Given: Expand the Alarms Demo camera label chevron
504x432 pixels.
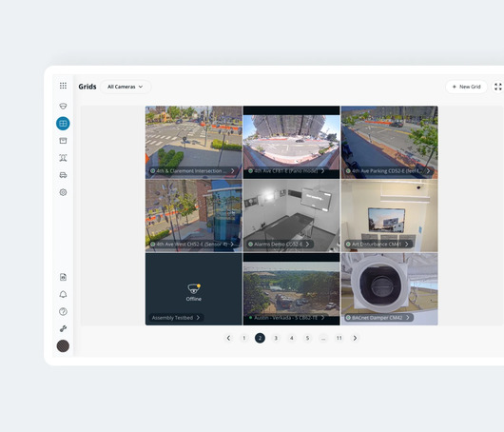Looking at the screenshot, I should [307, 245].
